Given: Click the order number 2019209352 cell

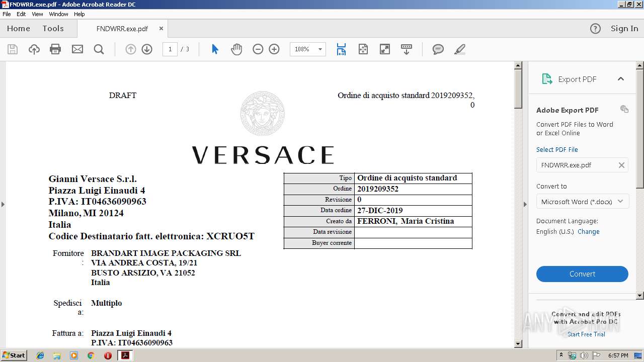Looking at the screenshot, I should 413,189.
